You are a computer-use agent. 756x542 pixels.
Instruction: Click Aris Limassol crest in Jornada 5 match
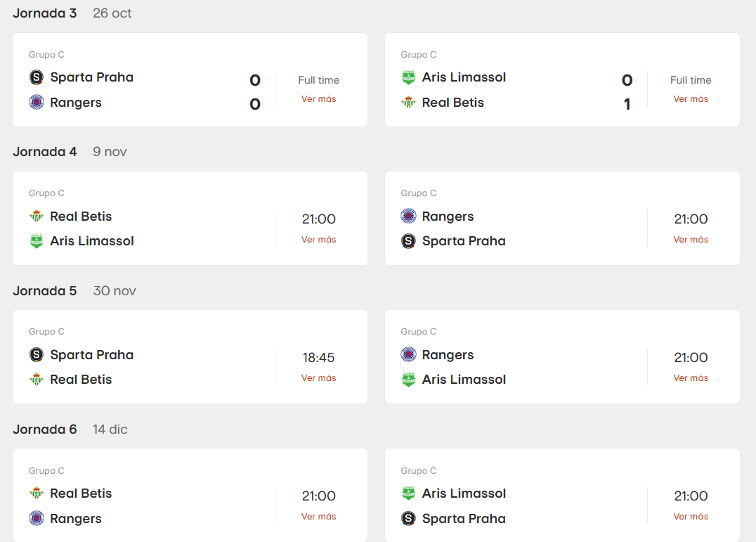408,380
